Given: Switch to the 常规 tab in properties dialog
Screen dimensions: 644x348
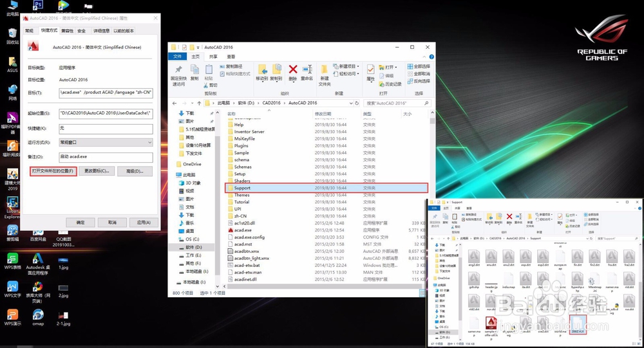Looking at the screenshot, I should pyautogui.click(x=29, y=31).
